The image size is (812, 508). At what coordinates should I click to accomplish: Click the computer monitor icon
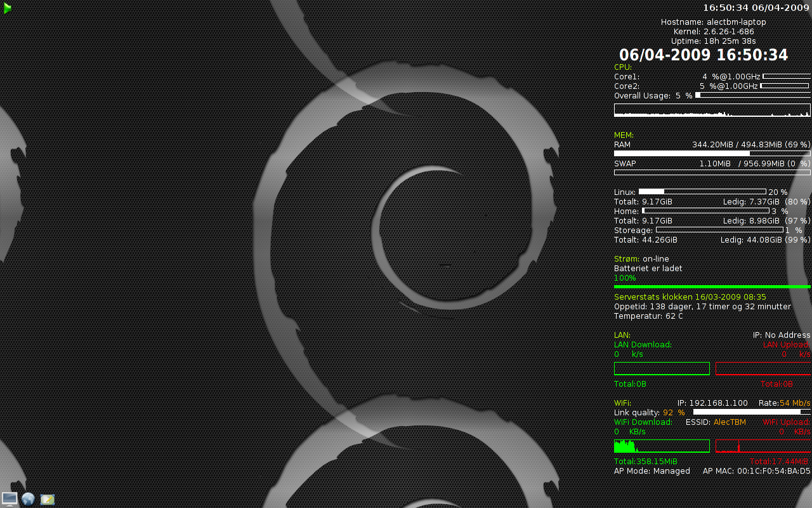[x=10, y=498]
